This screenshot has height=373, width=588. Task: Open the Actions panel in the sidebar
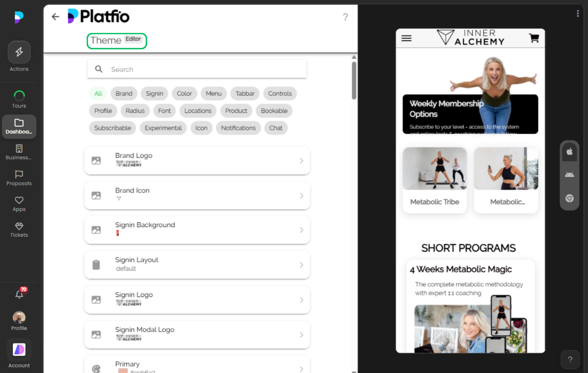click(x=19, y=52)
